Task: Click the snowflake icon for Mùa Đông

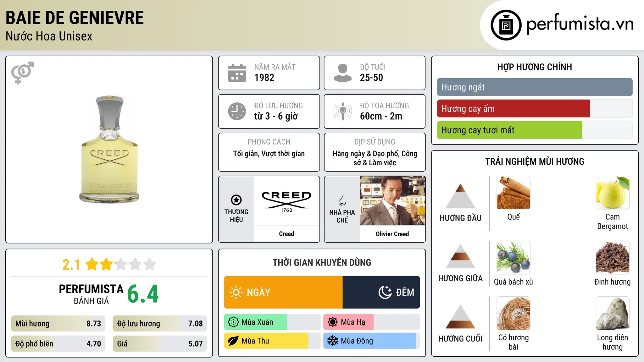Action: click(x=332, y=341)
